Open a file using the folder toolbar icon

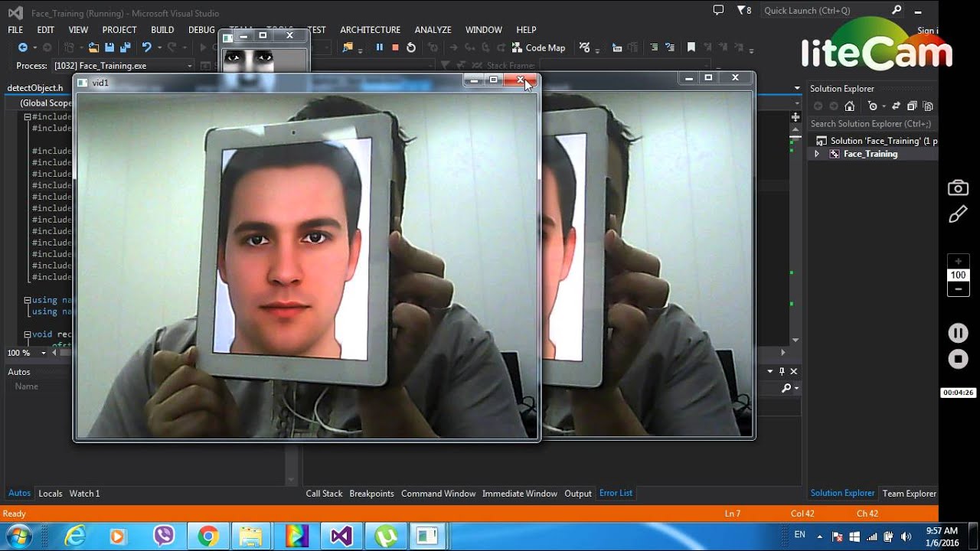93,47
